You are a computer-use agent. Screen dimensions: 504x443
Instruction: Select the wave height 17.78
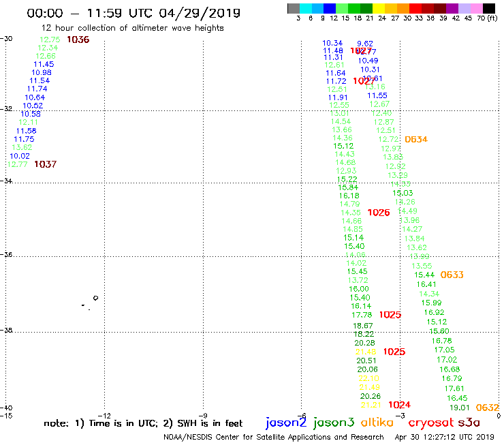tap(362, 315)
